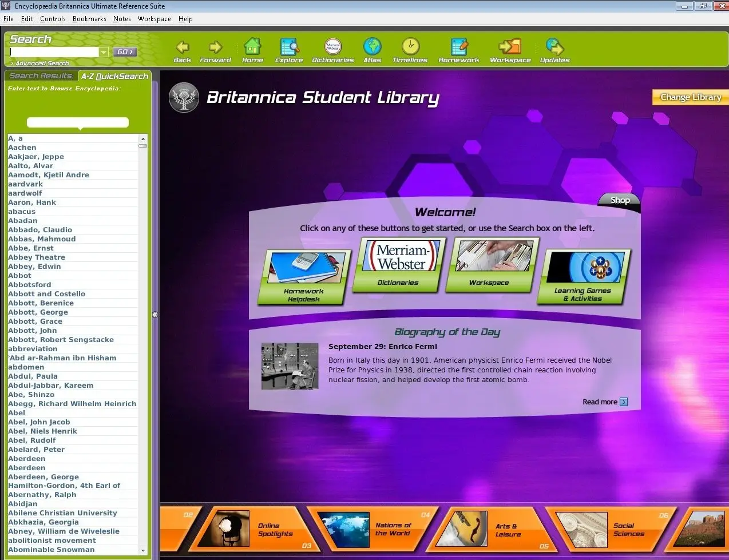Screen dimensions: 729x560
Task: Open the Help menu
Action: pos(185,19)
